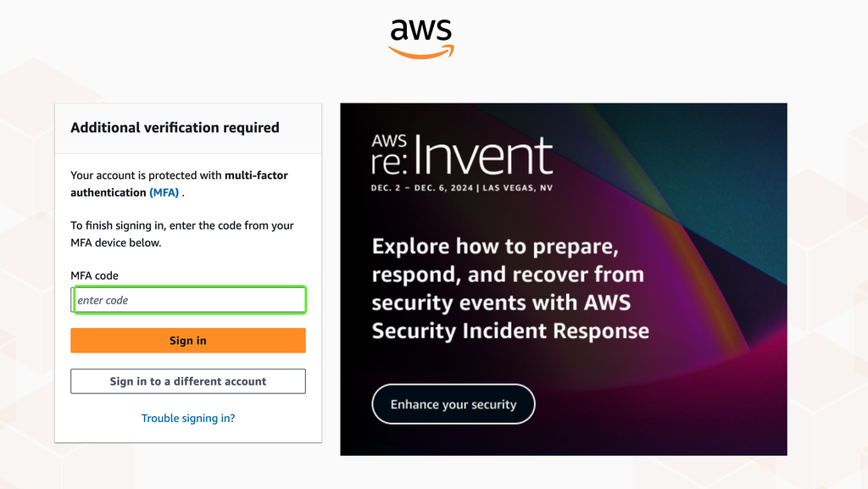The image size is (868, 489).
Task: Click the Security Incident Response text line
Action: coord(509,331)
